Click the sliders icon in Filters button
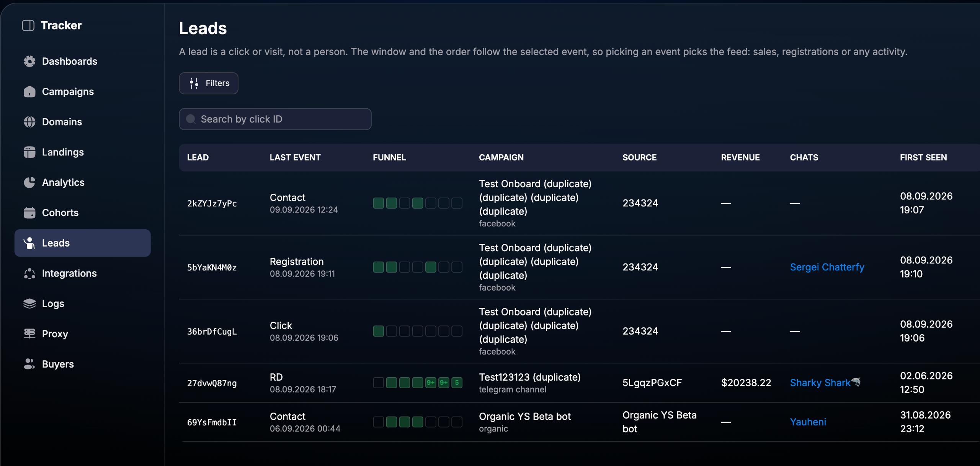The image size is (980, 466). pos(194,83)
